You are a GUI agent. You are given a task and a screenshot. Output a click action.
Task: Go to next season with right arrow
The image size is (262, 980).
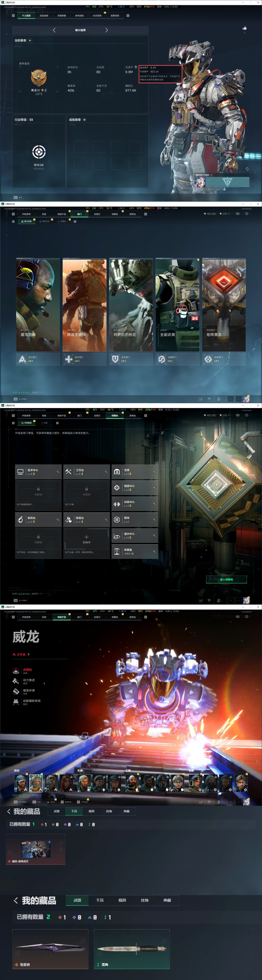[106, 30]
